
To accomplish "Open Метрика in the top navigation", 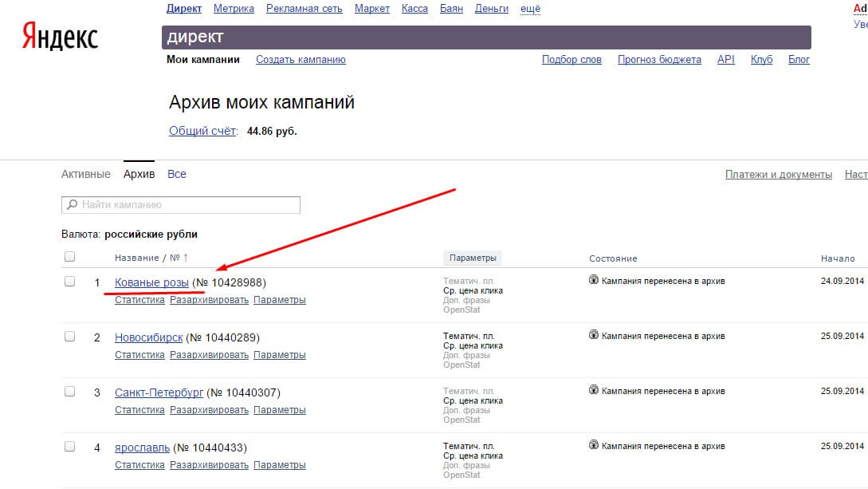I will coord(234,9).
